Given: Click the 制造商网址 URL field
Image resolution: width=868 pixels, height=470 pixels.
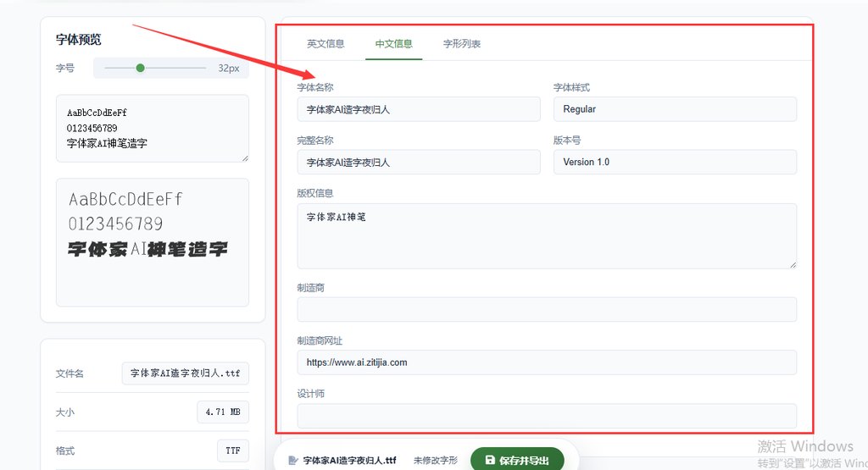Looking at the screenshot, I should [547, 362].
